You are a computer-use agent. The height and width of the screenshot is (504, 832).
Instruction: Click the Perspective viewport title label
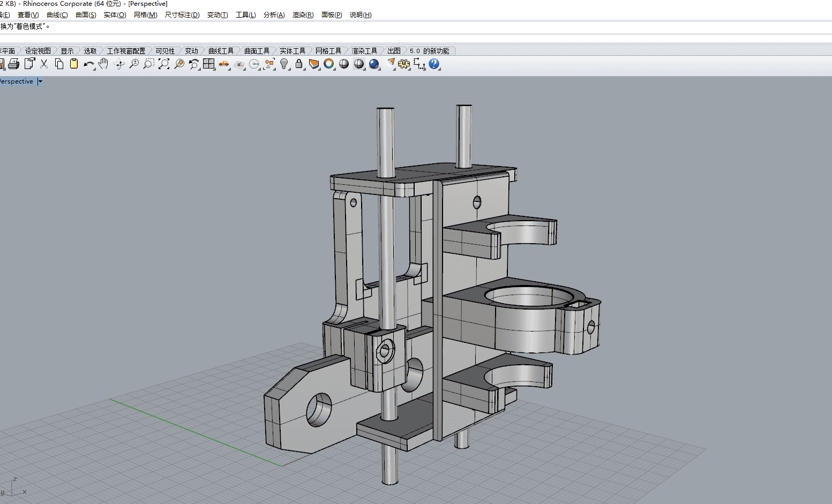[17, 81]
